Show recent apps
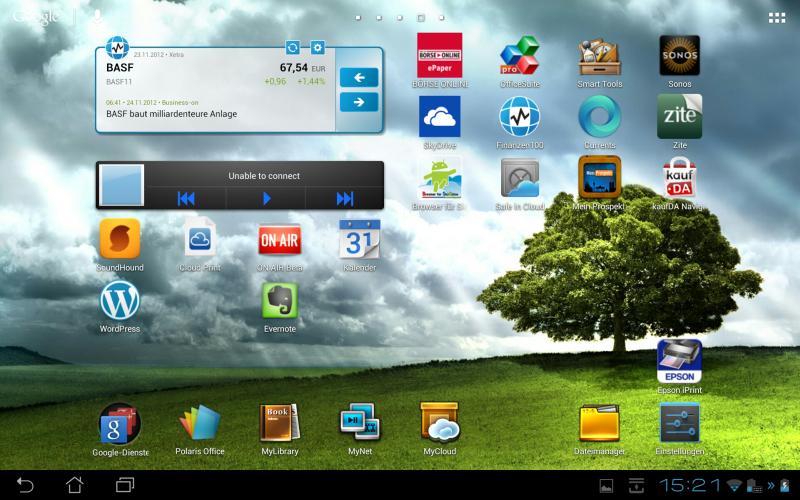This screenshot has width=800, height=500. click(x=125, y=485)
